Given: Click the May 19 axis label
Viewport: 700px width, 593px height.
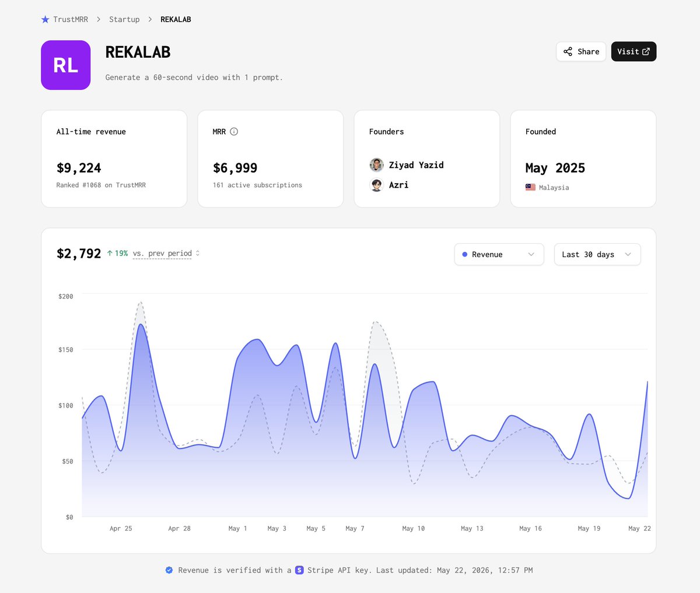Looking at the screenshot, I should [589, 528].
